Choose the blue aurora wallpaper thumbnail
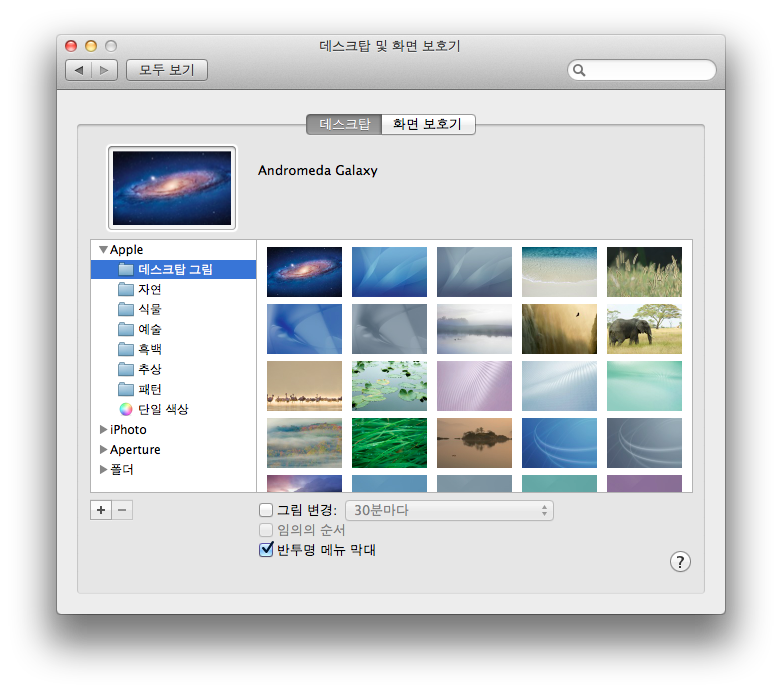Screen dimensions: 782x693 pos(390,272)
